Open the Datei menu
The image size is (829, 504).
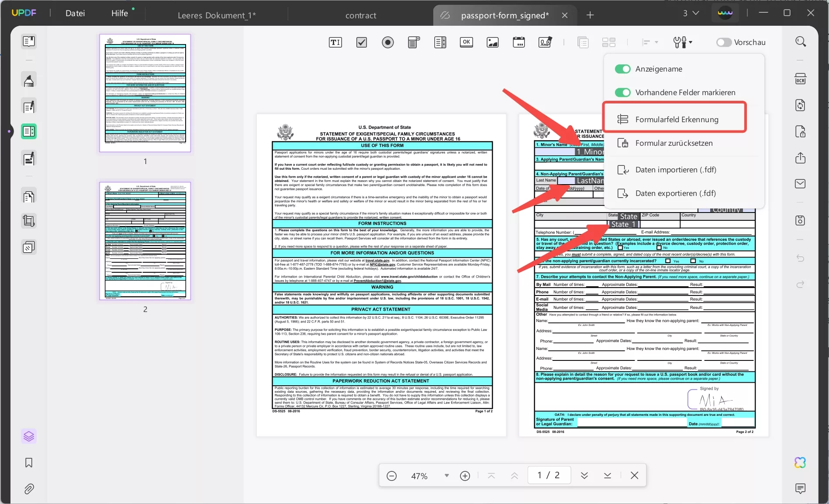[75, 13]
